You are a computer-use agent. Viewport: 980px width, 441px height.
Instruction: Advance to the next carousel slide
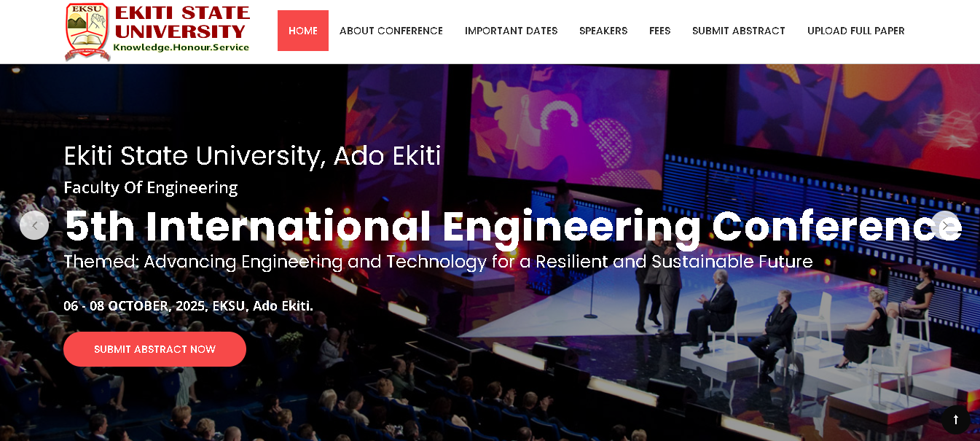click(946, 225)
